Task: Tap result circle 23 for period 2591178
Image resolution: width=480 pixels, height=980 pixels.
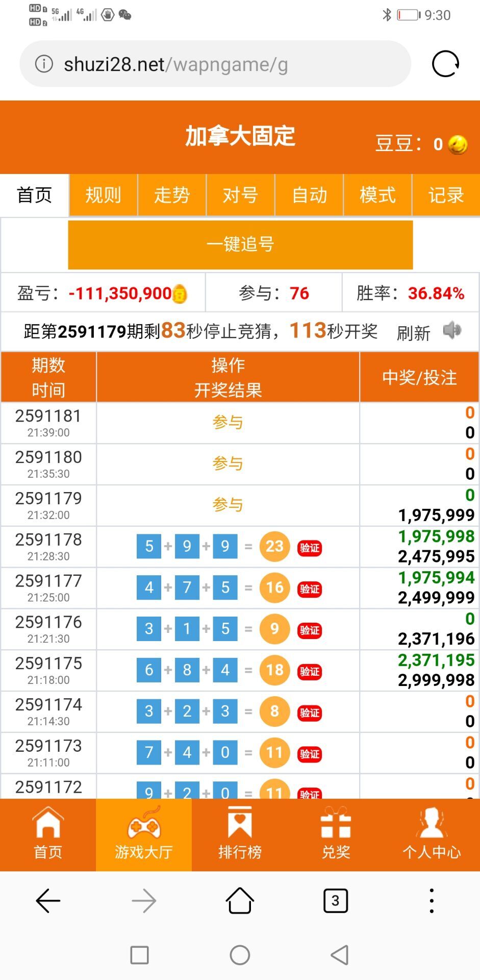Action: [275, 547]
